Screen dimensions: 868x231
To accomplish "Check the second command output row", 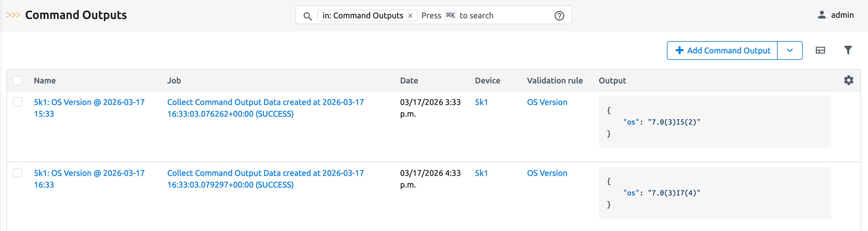I will coord(18,173).
